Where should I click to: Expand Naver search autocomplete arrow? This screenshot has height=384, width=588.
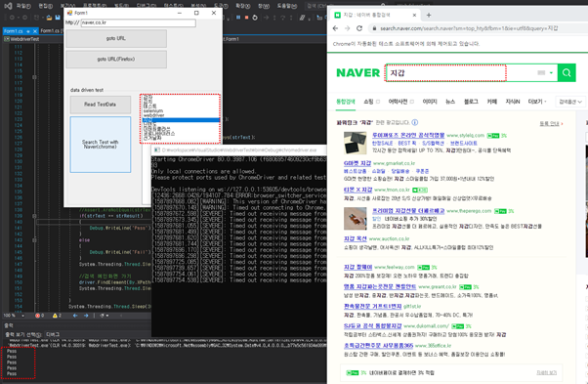coord(551,72)
